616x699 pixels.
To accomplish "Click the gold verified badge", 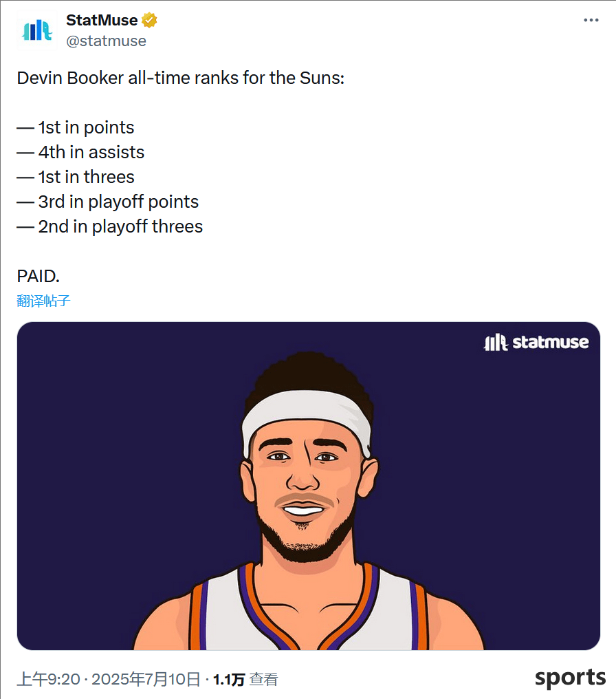I will click(149, 20).
